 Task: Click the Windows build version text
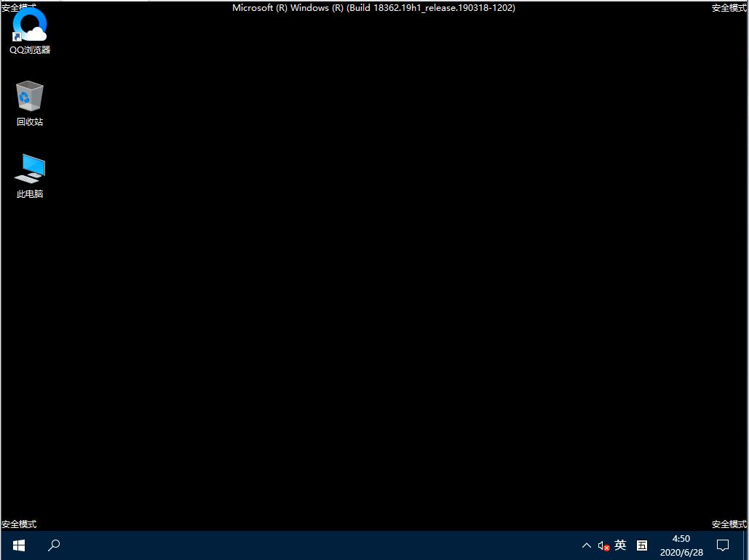click(373, 7)
